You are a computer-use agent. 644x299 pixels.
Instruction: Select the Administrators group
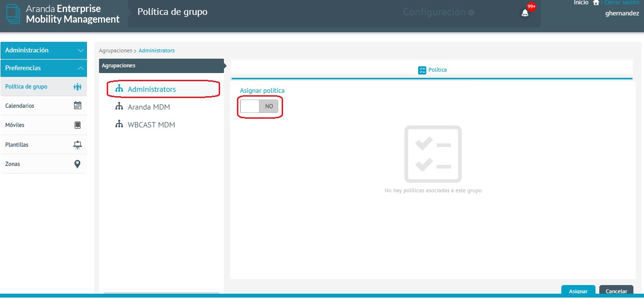pyautogui.click(x=163, y=89)
